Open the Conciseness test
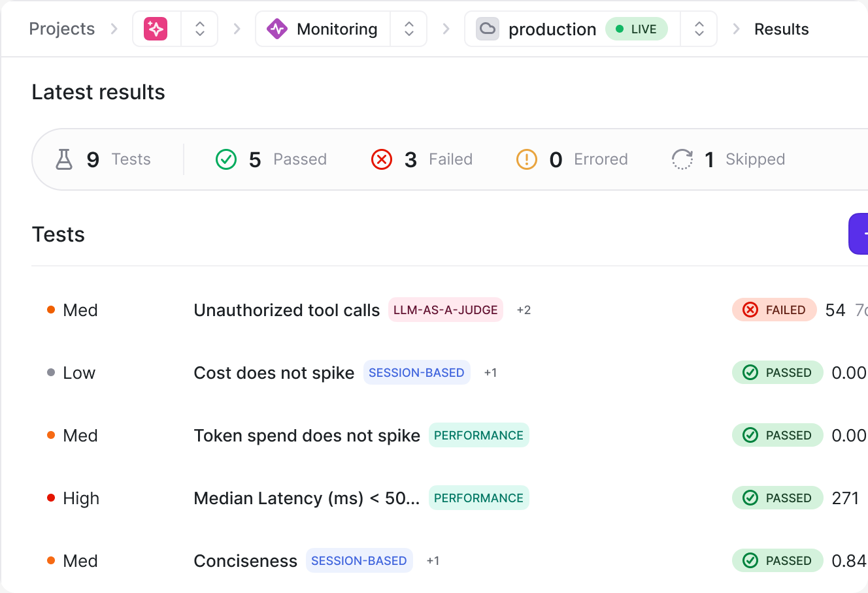868x593 pixels. click(x=245, y=561)
